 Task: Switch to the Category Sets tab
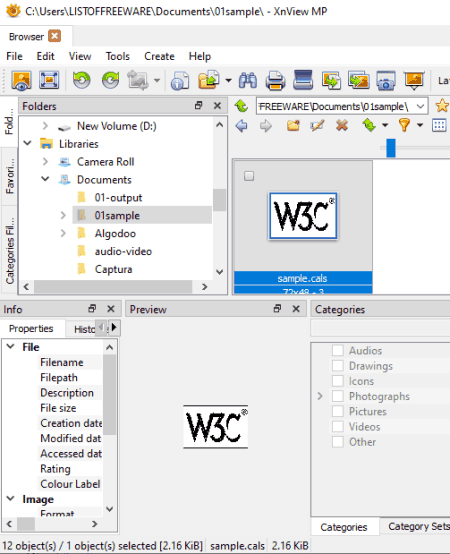pos(418,526)
